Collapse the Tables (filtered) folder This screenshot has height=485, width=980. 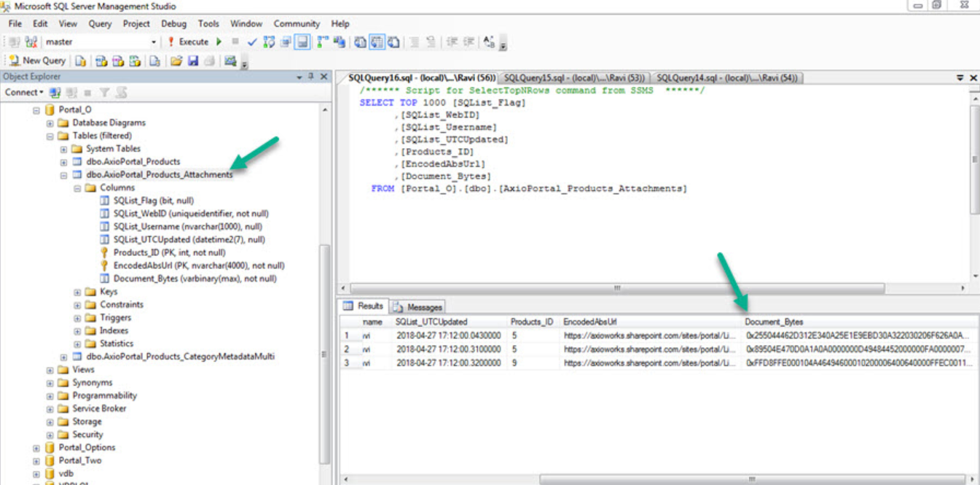pyautogui.click(x=50, y=136)
